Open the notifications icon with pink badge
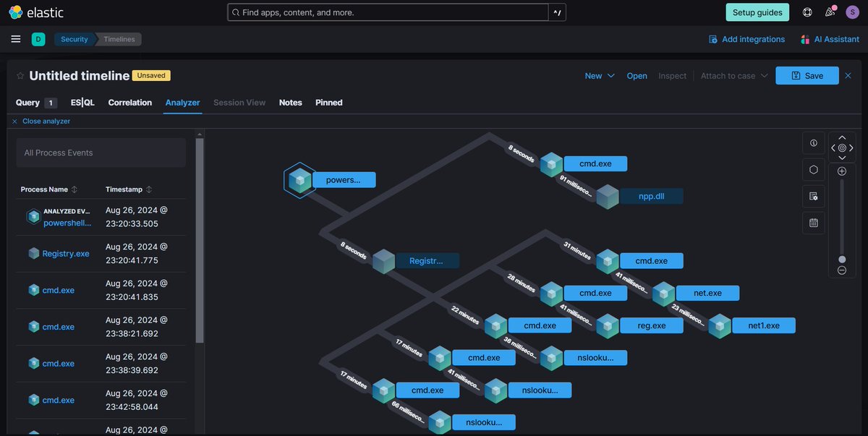This screenshot has height=436, width=868. [830, 12]
